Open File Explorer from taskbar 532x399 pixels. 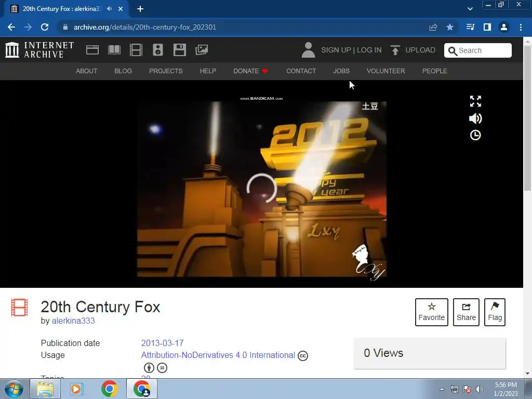(45, 389)
